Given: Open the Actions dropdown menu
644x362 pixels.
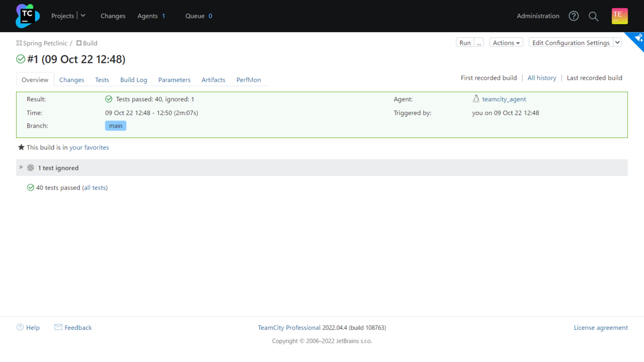Looking at the screenshot, I should (x=506, y=43).
